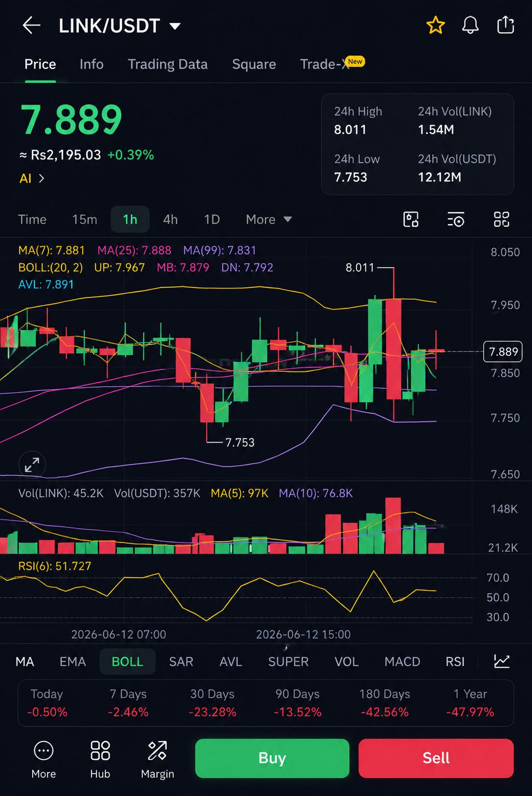
Task: Open the Trading Data tab
Action: coord(168,64)
